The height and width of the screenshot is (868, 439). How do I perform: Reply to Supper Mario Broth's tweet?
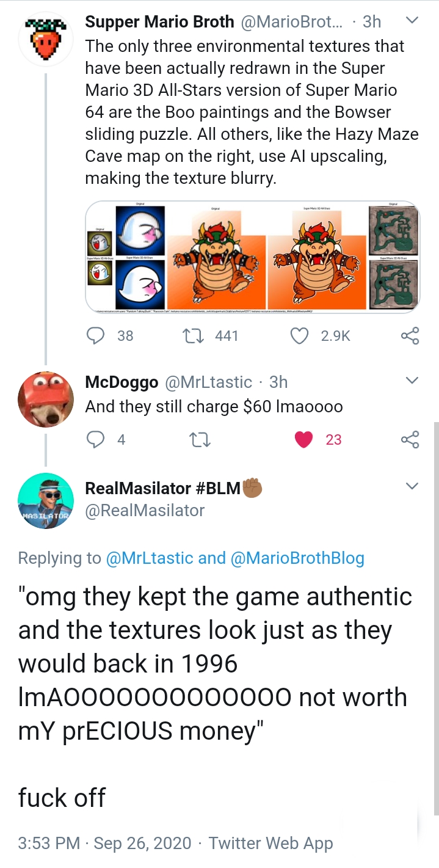pos(96,335)
